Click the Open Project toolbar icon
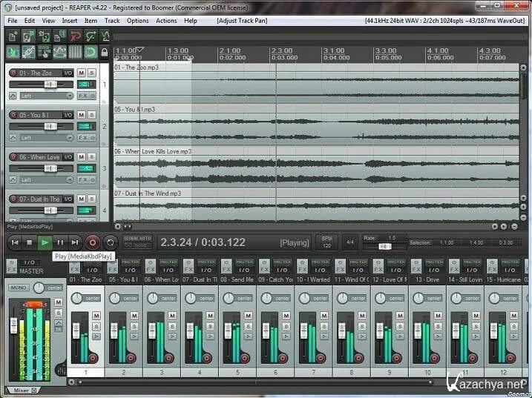532x398 pixels. pyautogui.click(x=28, y=36)
